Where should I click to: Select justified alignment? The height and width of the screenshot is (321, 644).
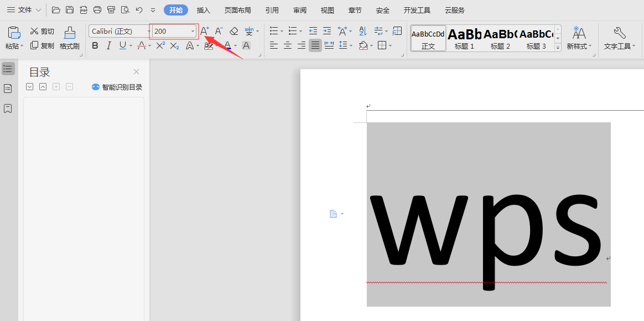(x=315, y=45)
